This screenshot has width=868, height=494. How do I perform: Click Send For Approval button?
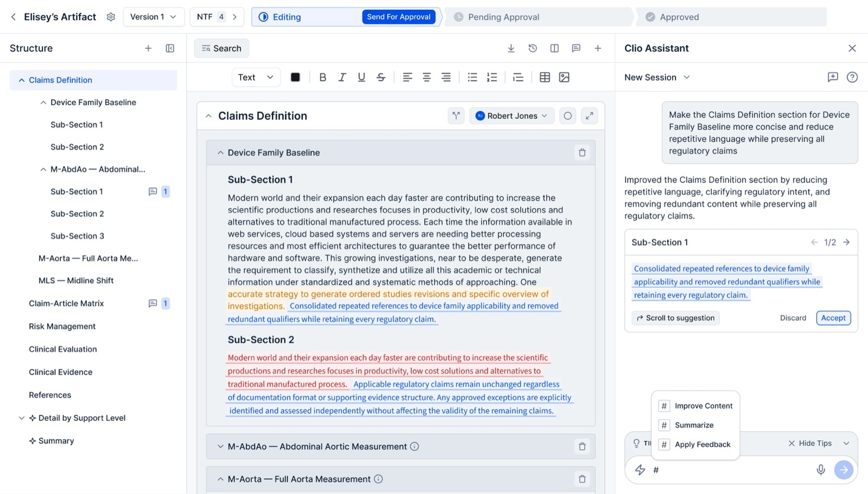[399, 17]
